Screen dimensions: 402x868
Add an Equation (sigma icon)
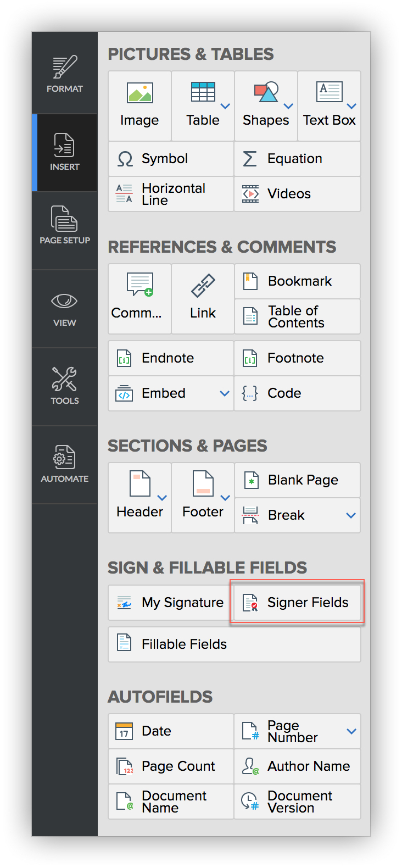(298, 159)
